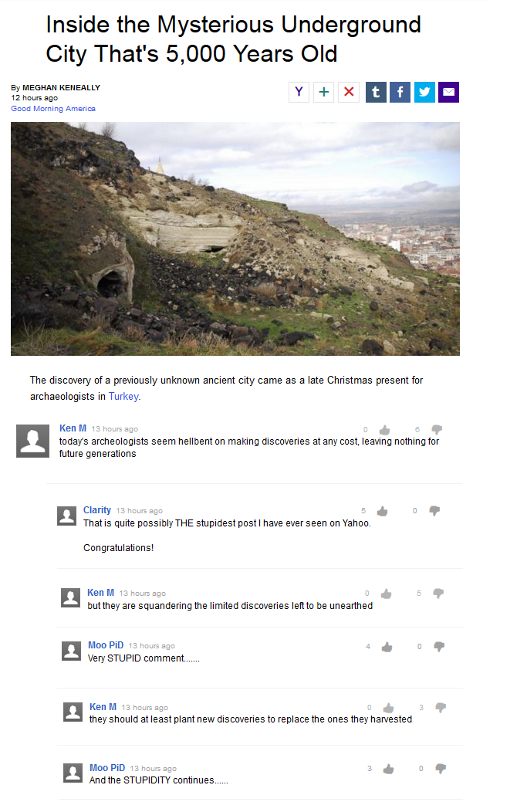Click the Yahoo share icon
The image size is (527, 812).
pos(299,92)
